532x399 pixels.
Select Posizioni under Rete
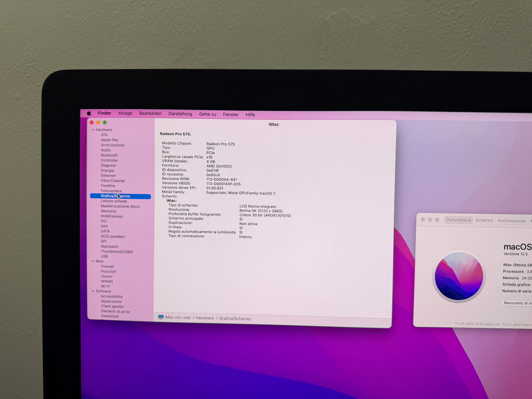[109, 272]
